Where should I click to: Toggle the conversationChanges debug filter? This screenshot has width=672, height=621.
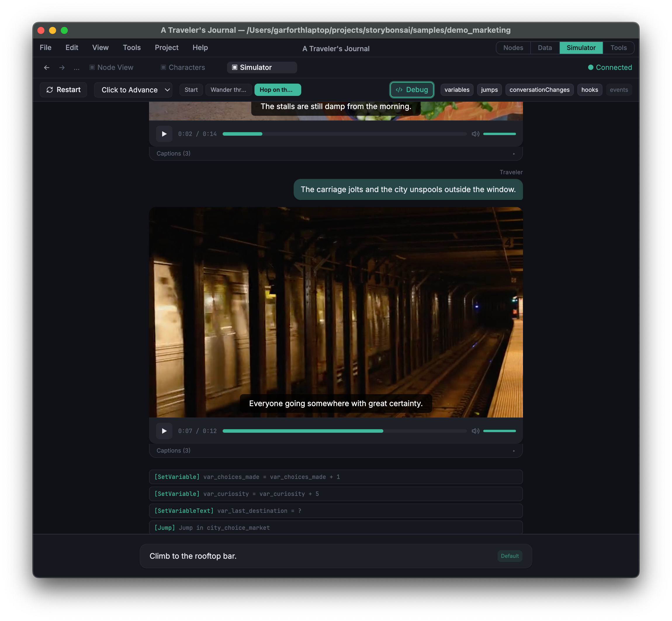point(539,90)
